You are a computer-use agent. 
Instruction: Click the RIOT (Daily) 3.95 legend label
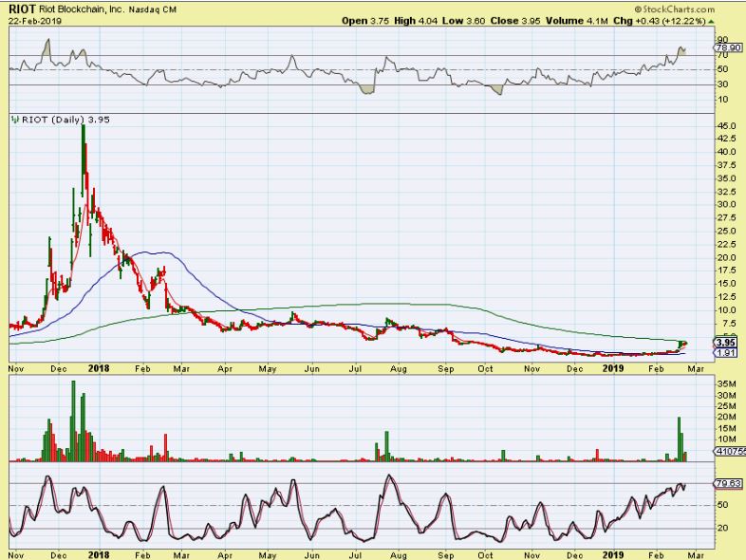point(65,120)
